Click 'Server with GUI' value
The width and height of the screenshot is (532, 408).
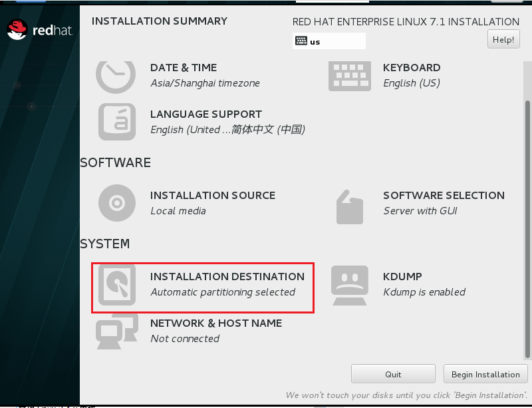[420, 211]
